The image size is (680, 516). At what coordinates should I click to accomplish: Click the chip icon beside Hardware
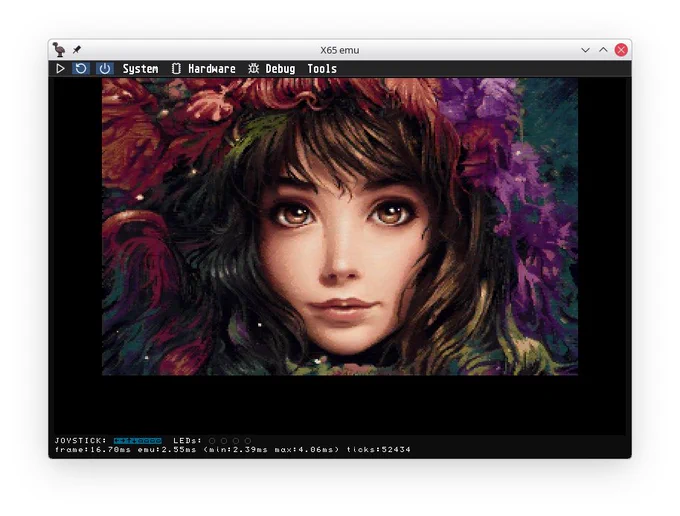coord(176,69)
